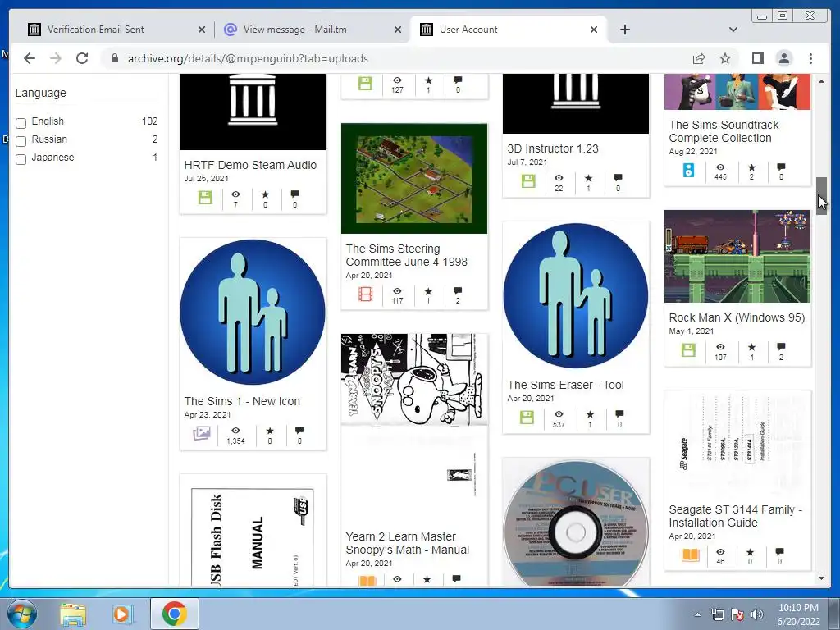The width and height of the screenshot is (840, 630).
Task: Switch to the Verification Email Sent tab
Action: point(95,30)
